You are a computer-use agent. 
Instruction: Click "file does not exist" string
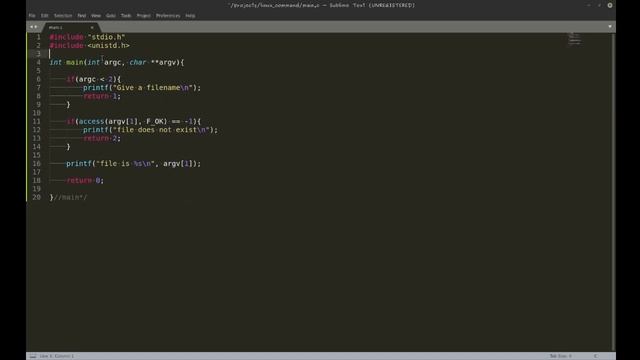(161, 130)
